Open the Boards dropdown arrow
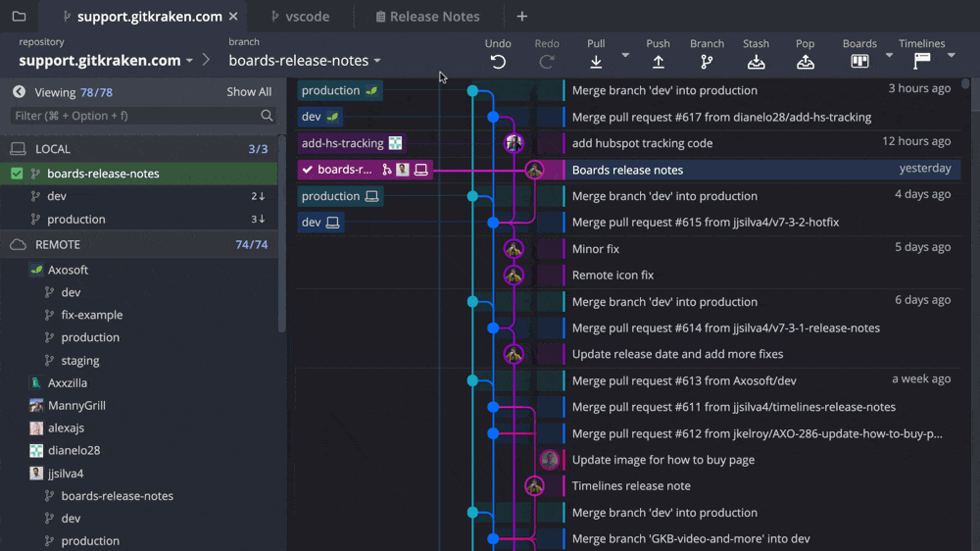 [889, 56]
